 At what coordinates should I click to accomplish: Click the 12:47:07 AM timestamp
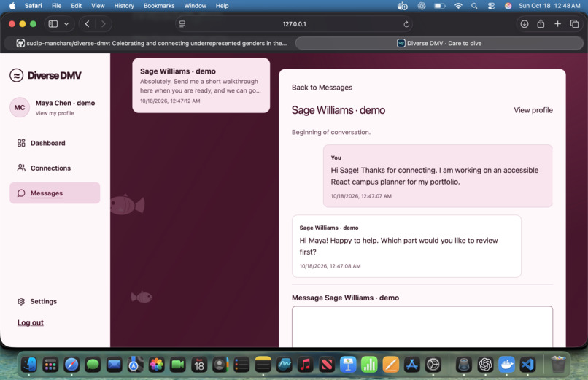(361, 196)
